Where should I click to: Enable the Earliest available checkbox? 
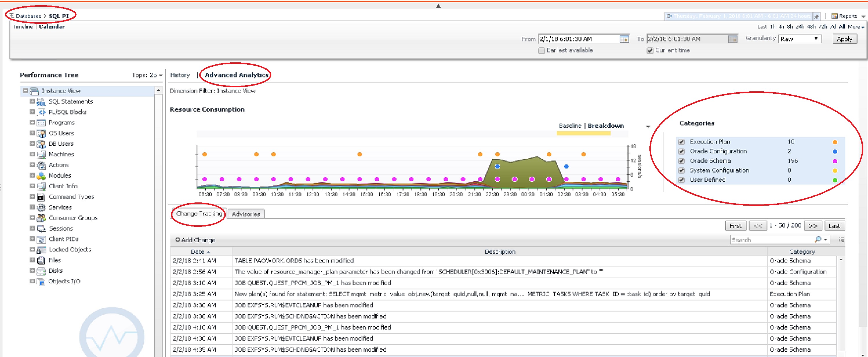tap(542, 50)
